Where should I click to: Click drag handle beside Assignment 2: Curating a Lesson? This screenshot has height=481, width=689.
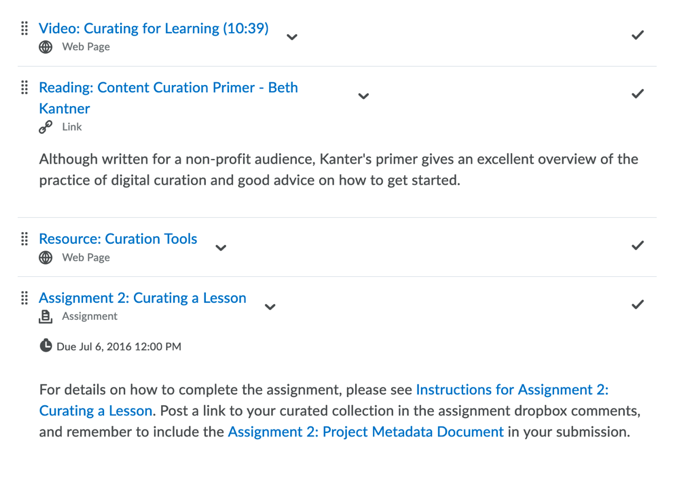(25, 298)
